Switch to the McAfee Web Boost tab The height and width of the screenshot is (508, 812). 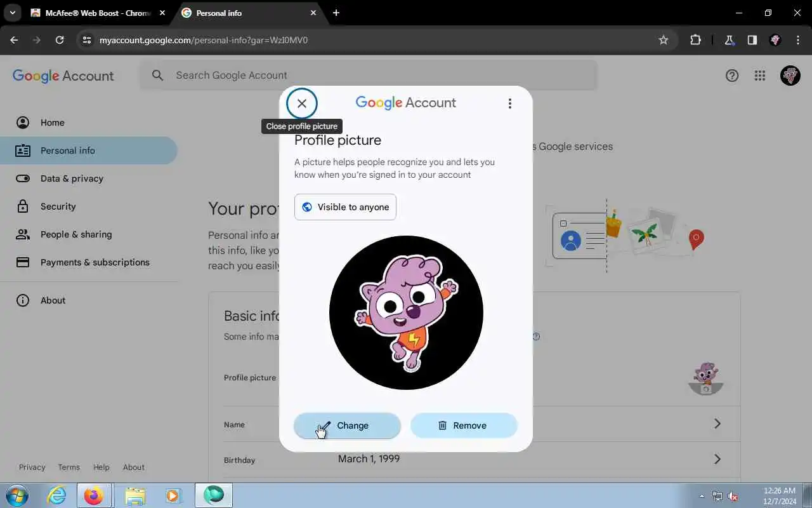[97, 13]
